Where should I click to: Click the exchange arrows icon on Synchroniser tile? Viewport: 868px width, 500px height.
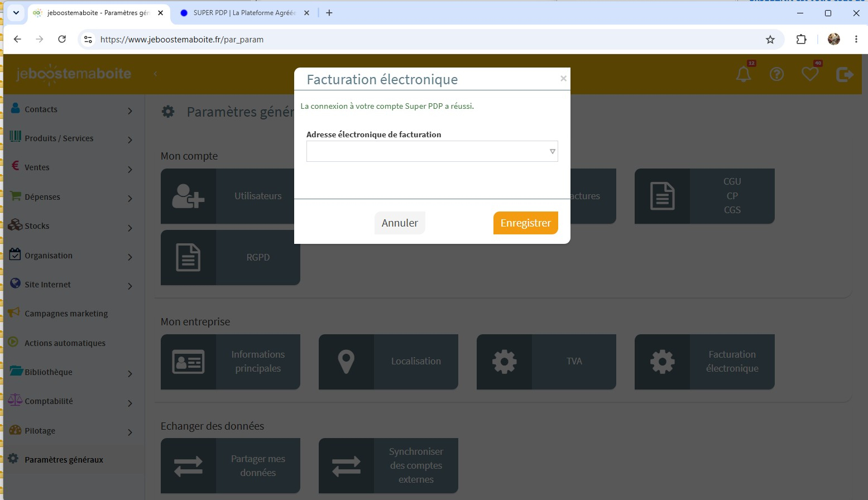click(346, 466)
